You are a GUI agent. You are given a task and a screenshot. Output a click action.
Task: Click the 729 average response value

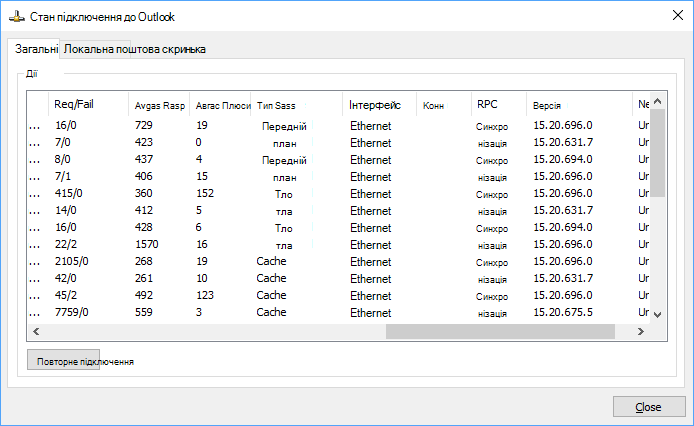(144, 125)
